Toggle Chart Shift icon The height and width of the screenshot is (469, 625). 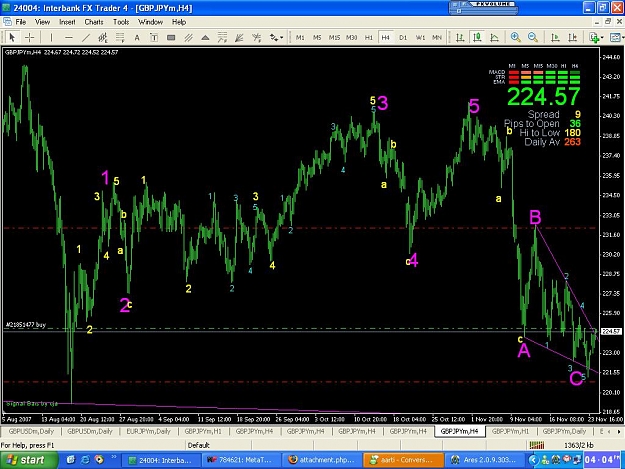573,37
